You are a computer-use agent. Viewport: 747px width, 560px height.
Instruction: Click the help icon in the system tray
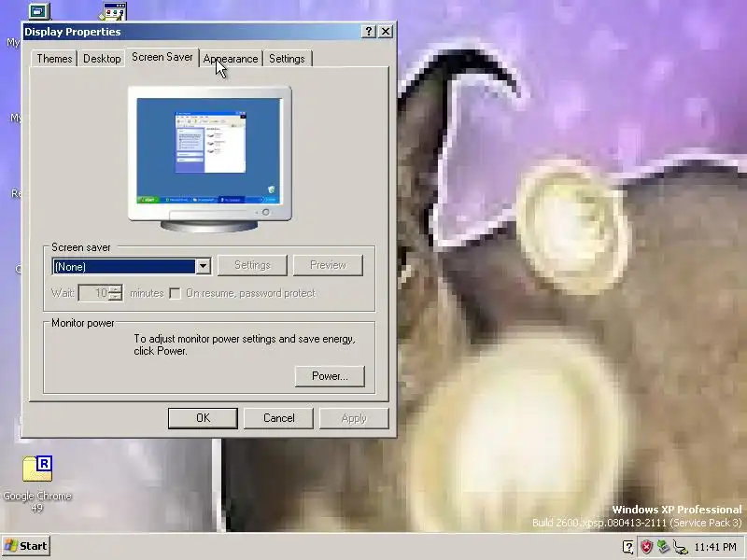(x=628, y=547)
